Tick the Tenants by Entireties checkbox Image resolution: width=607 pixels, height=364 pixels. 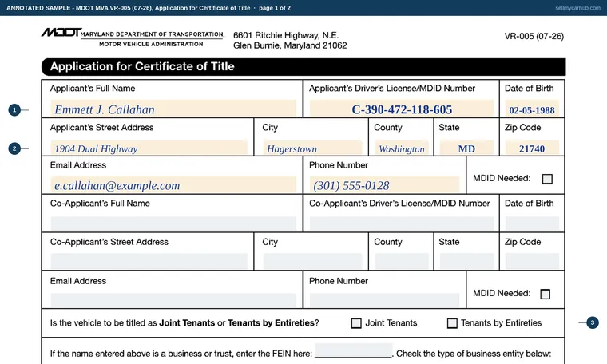tap(452, 323)
